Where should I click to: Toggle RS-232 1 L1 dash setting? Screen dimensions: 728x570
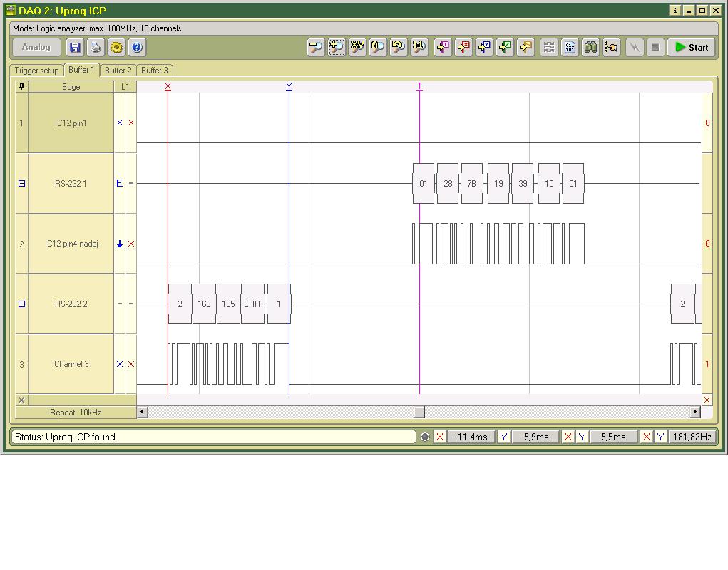131,183
